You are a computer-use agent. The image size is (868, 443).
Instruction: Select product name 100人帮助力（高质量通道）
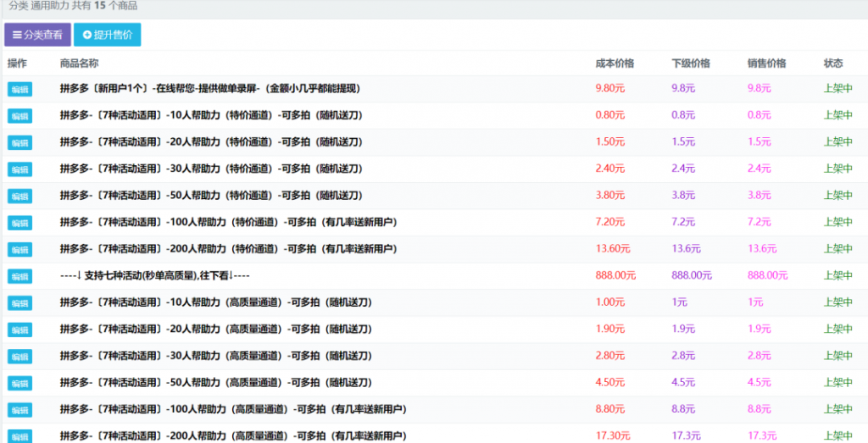click(233, 409)
